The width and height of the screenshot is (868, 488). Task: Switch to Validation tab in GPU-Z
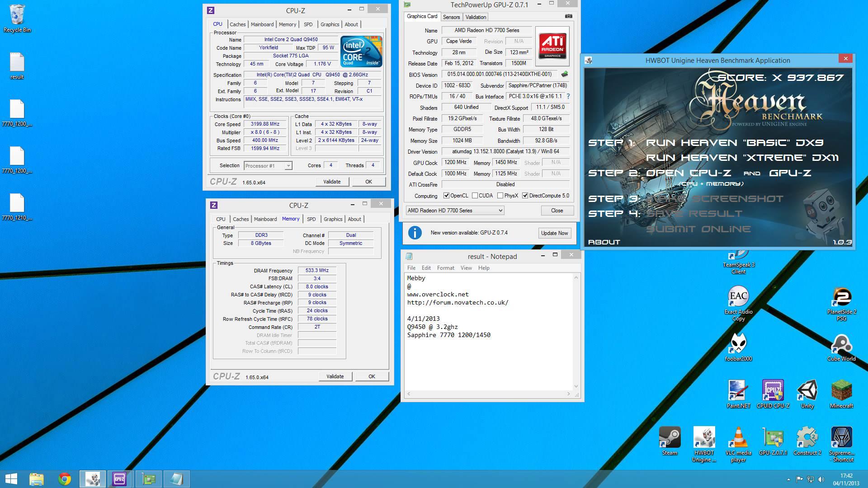click(x=476, y=17)
